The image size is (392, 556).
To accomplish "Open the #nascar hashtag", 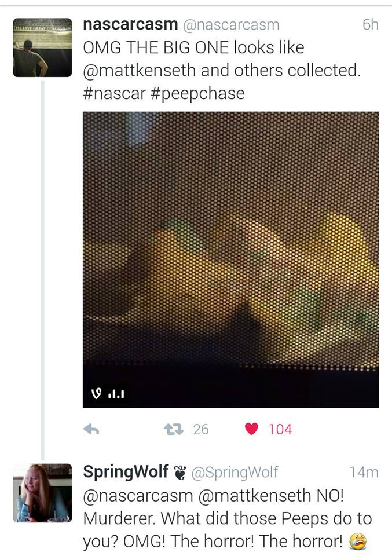I will [x=115, y=93].
